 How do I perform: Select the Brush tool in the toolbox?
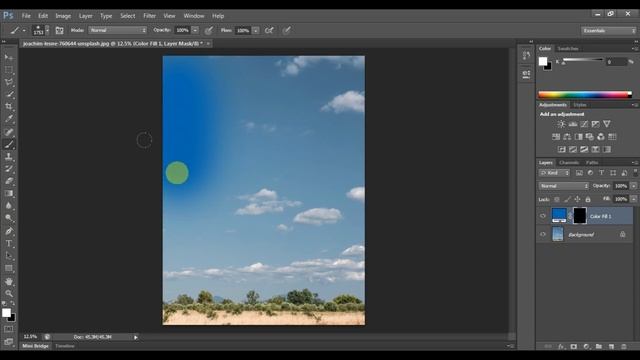click(x=9, y=144)
